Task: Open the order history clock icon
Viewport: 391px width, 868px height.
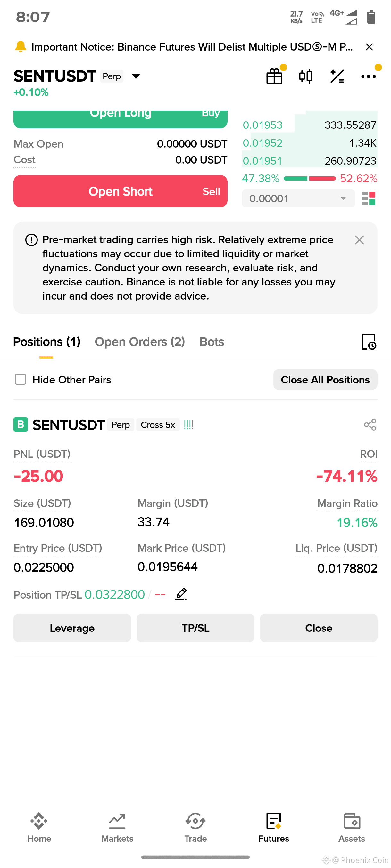Action: coord(369,342)
